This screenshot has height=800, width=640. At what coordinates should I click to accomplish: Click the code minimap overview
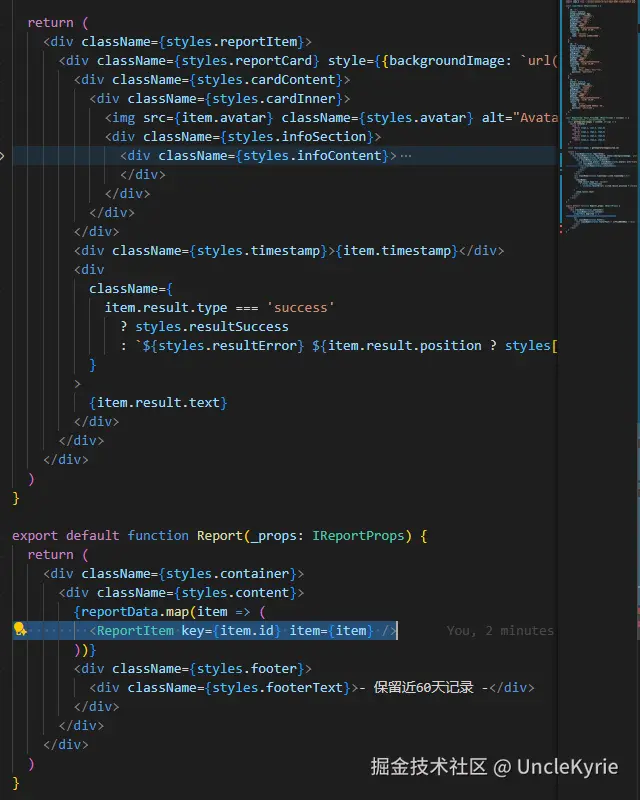click(x=600, y=117)
